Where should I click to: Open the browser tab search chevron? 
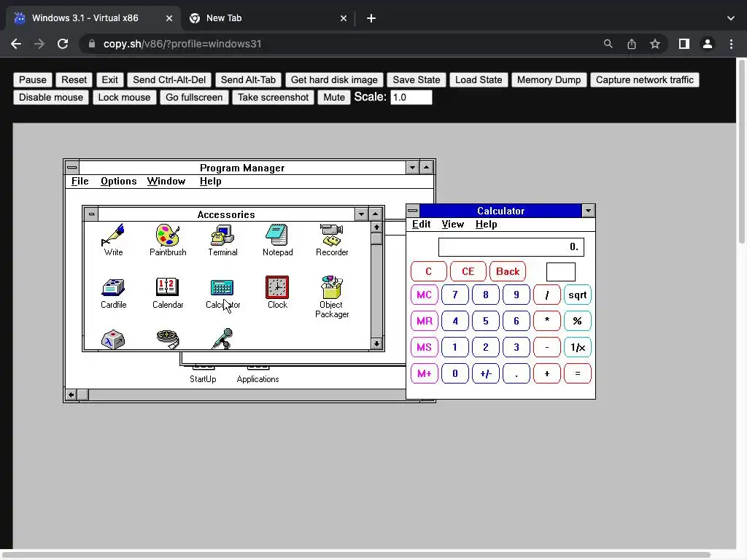point(731,18)
